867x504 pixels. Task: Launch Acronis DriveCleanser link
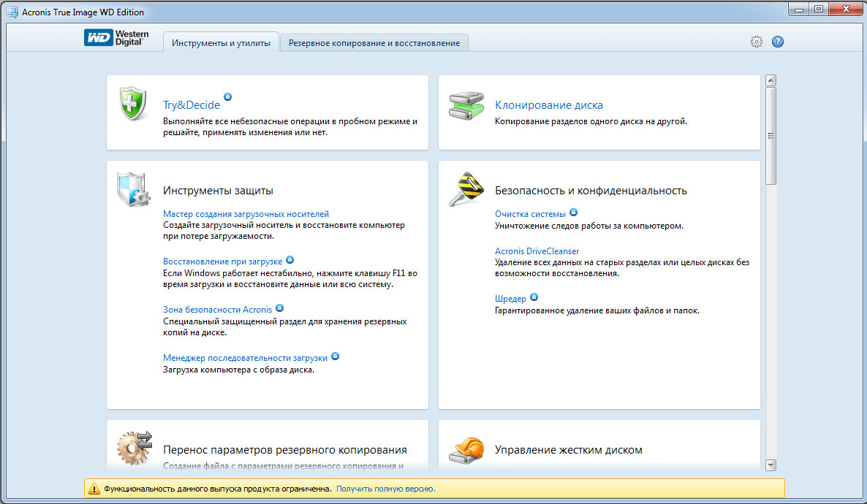(x=537, y=251)
